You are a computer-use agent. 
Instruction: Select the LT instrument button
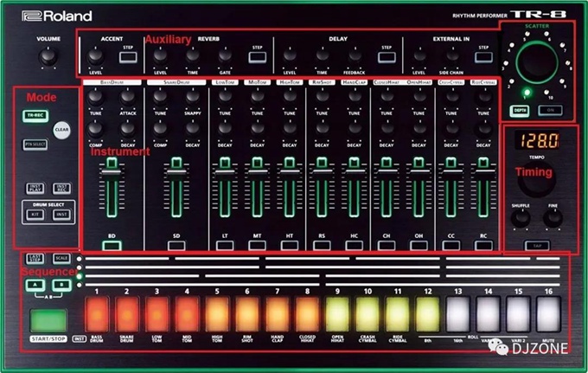(x=225, y=246)
